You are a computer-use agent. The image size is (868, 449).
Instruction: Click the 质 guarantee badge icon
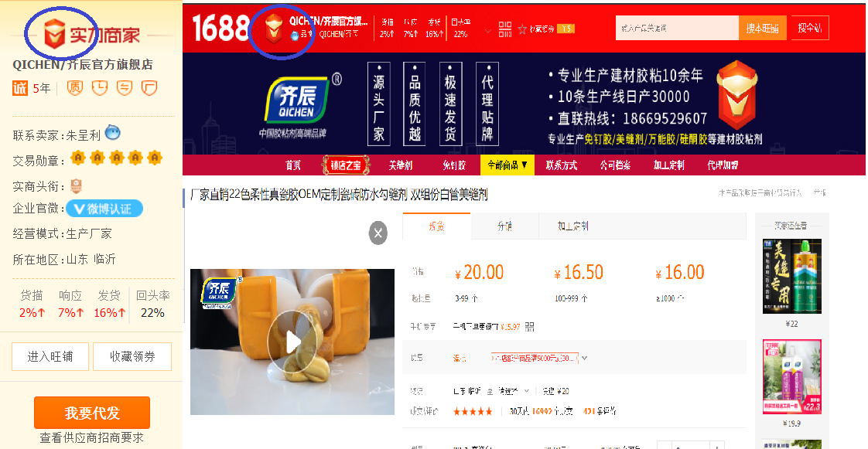75,88
